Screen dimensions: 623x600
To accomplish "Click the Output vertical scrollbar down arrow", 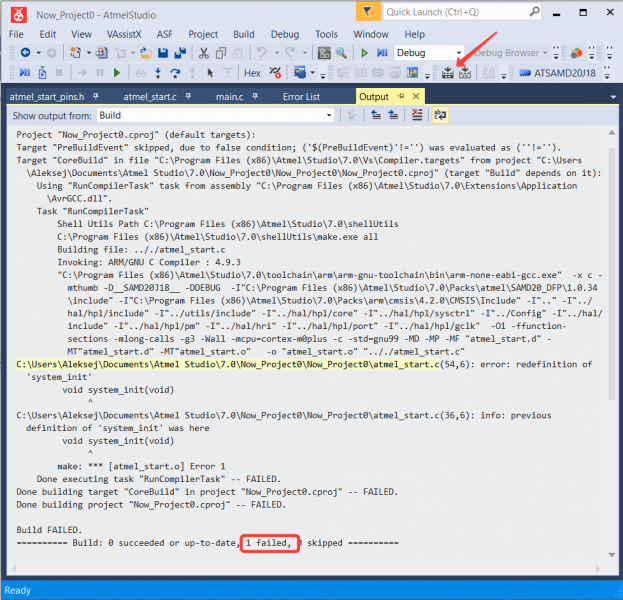I will pyautogui.click(x=612, y=555).
